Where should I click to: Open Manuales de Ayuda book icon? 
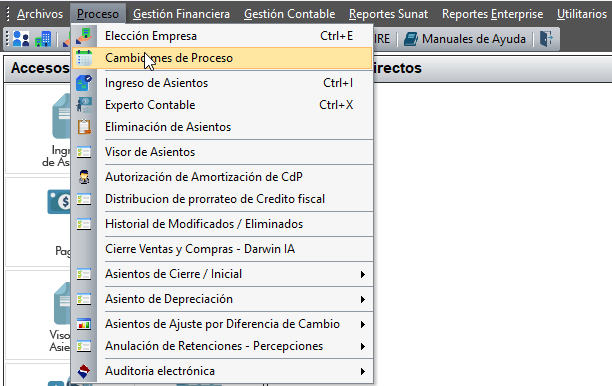(411, 39)
